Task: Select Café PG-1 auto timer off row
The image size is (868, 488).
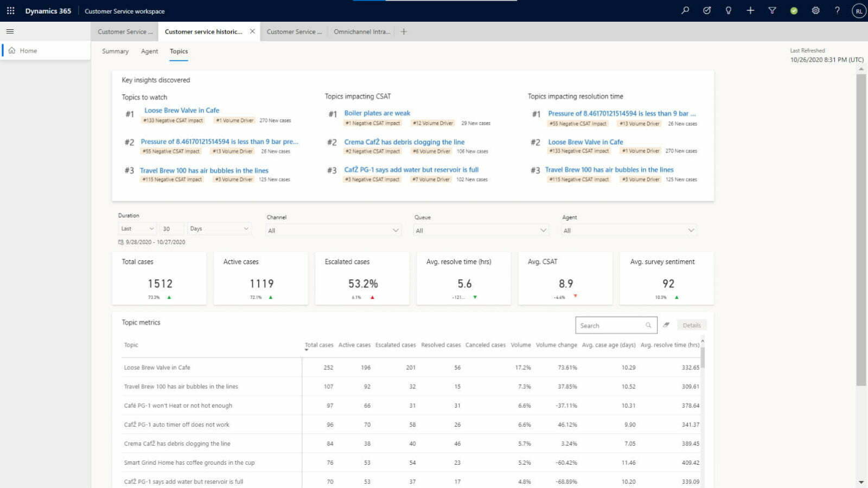Action: pos(411,425)
